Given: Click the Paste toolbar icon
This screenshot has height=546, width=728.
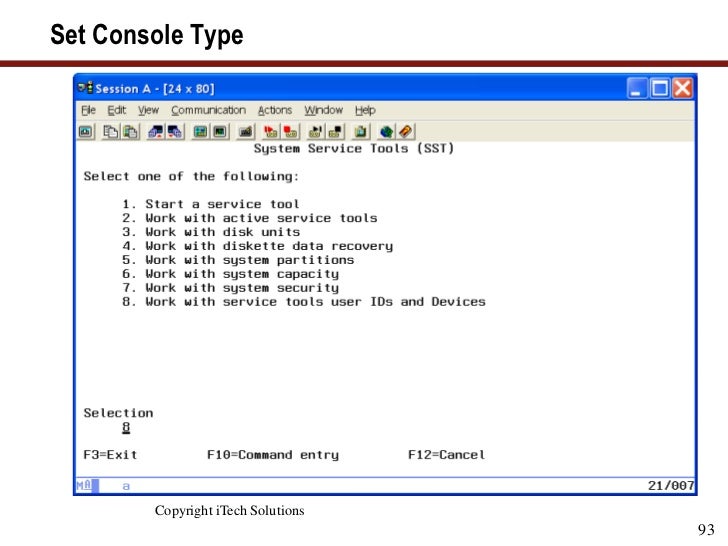Looking at the screenshot, I should [130, 132].
